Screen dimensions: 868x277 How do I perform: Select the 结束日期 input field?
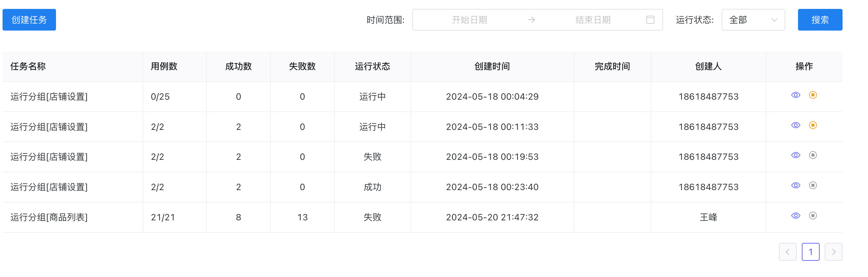(593, 20)
